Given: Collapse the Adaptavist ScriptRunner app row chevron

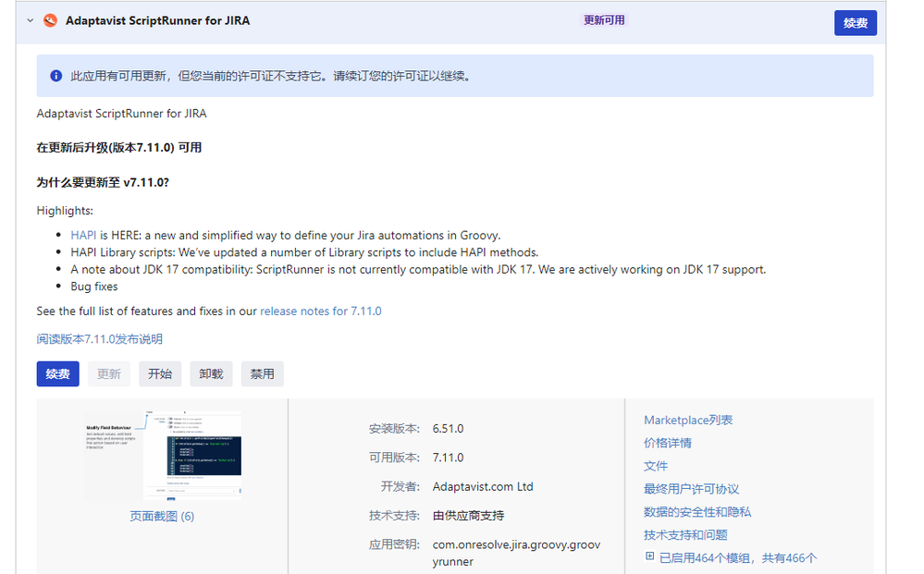Looking at the screenshot, I should [30, 20].
